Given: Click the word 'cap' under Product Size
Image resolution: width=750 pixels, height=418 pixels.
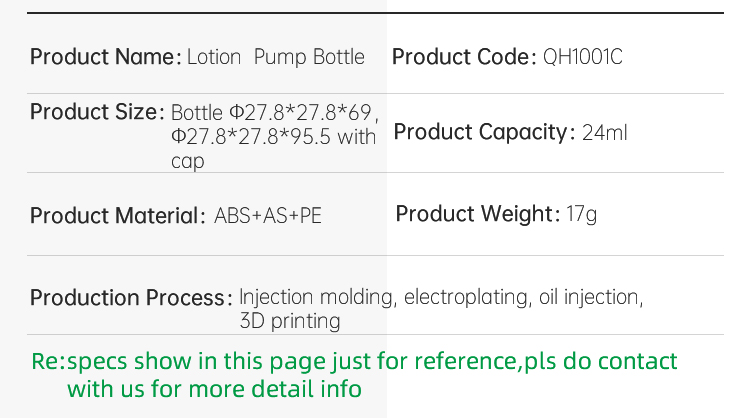Looking at the screenshot, I should [x=188, y=162].
